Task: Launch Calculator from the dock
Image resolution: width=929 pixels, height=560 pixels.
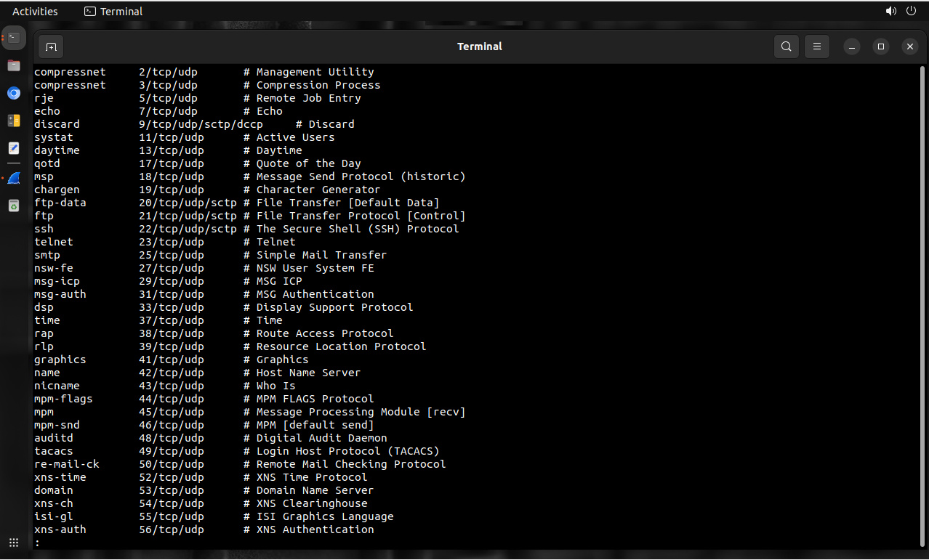Action: pyautogui.click(x=14, y=121)
